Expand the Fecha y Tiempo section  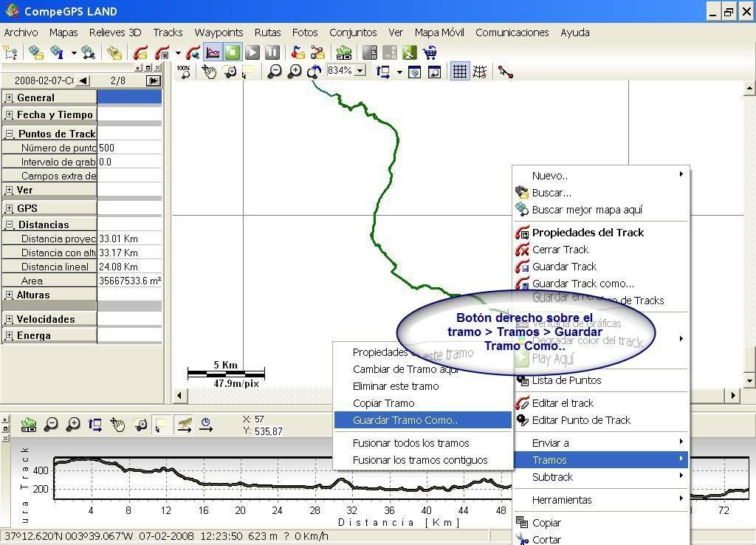click(9, 114)
